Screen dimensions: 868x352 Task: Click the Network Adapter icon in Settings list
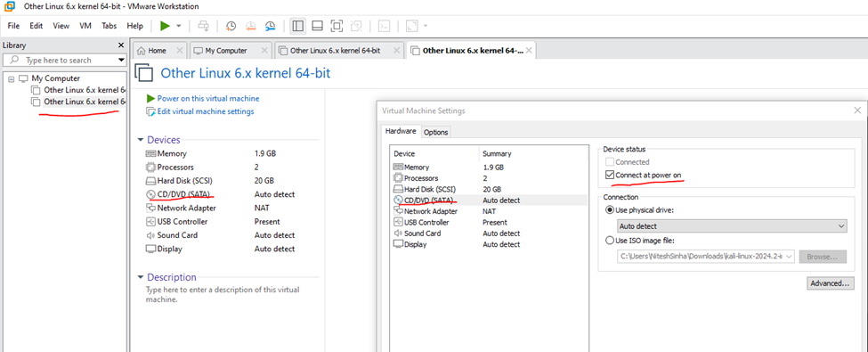pyautogui.click(x=398, y=211)
